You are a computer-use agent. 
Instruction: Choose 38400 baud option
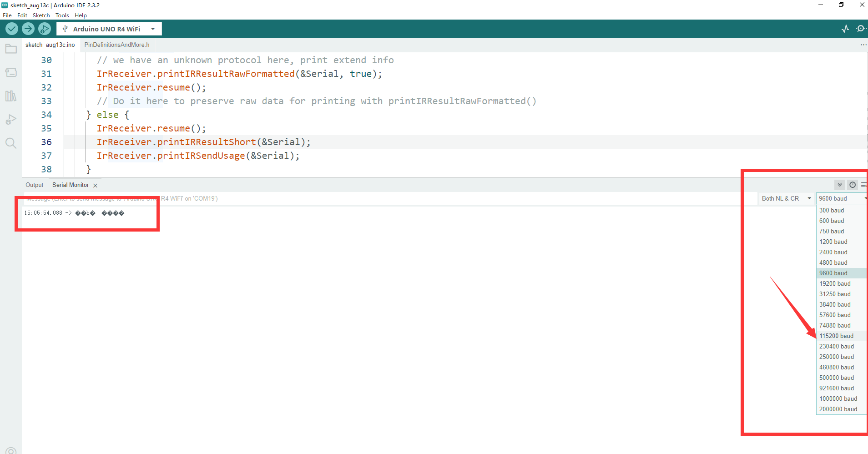(841, 304)
